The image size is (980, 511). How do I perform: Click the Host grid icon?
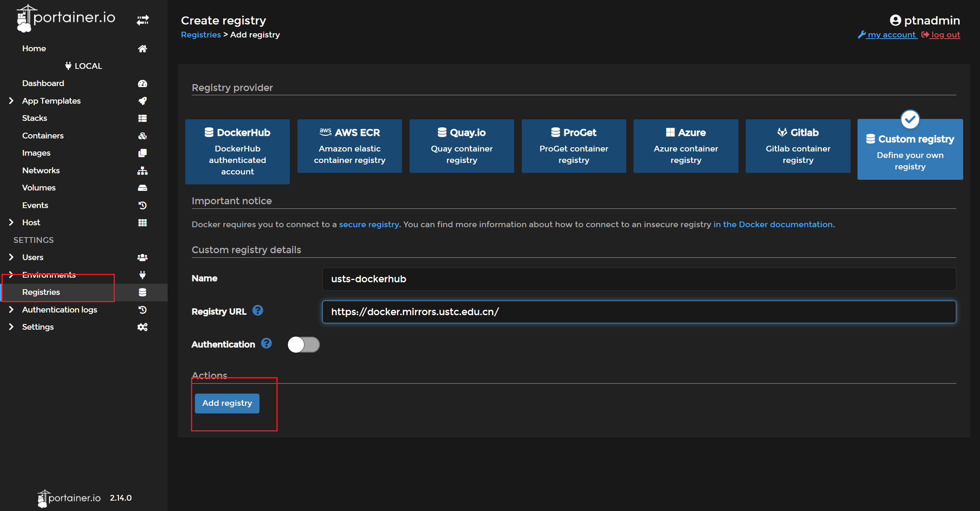(x=142, y=223)
